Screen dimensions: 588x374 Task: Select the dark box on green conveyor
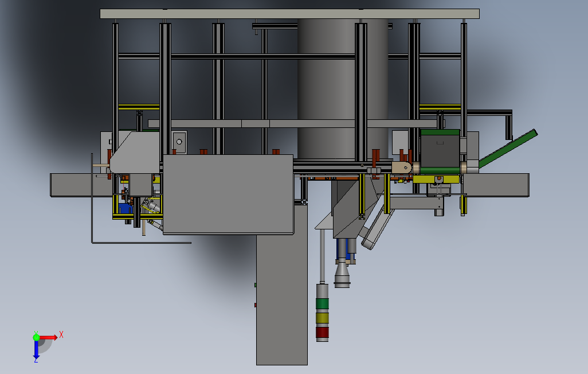coord(440,151)
